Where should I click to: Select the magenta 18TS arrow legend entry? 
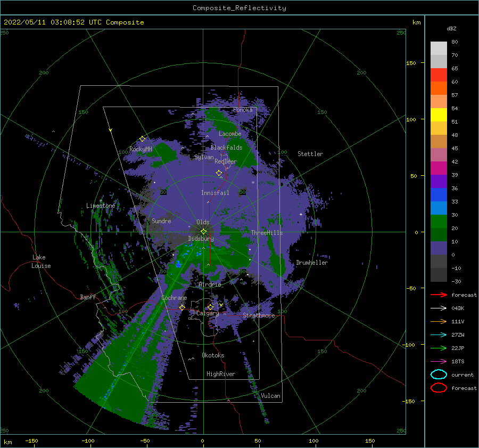[439, 362]
